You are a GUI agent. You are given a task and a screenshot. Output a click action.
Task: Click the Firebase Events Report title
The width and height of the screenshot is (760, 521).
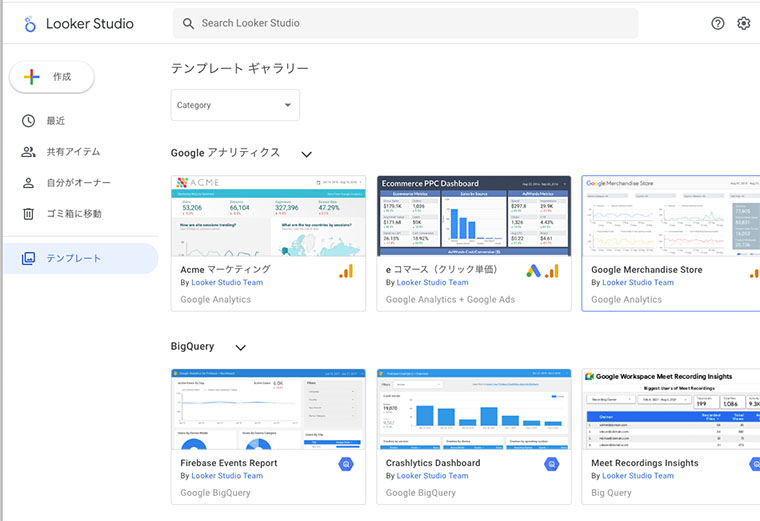[229, 463]
